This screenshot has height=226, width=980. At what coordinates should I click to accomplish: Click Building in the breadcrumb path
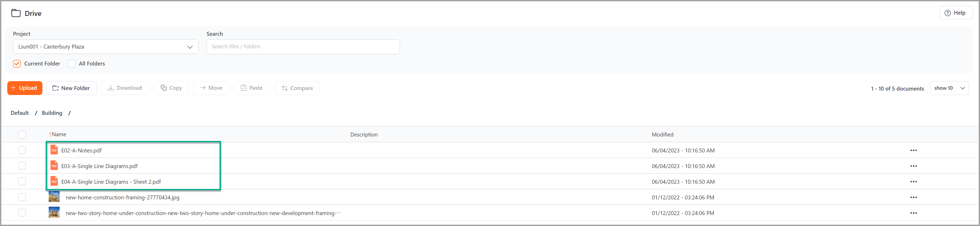52,113
